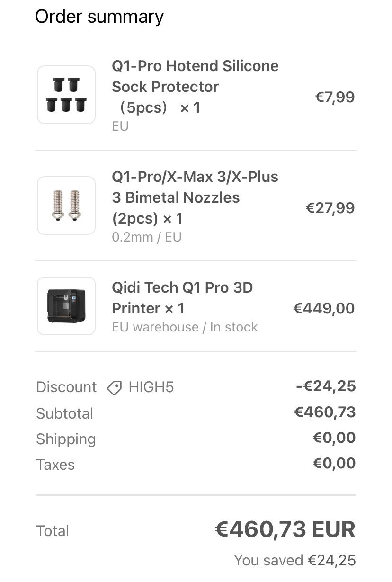Click the HIGH5 discount code label
This screenshot has height=582, width=392.
pyautogui.click(x=151, y=387)
